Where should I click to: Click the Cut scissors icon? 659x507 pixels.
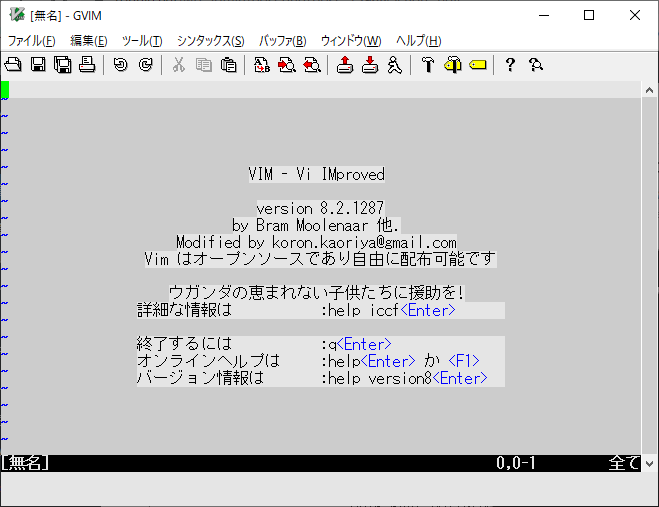tap(179, 65)
